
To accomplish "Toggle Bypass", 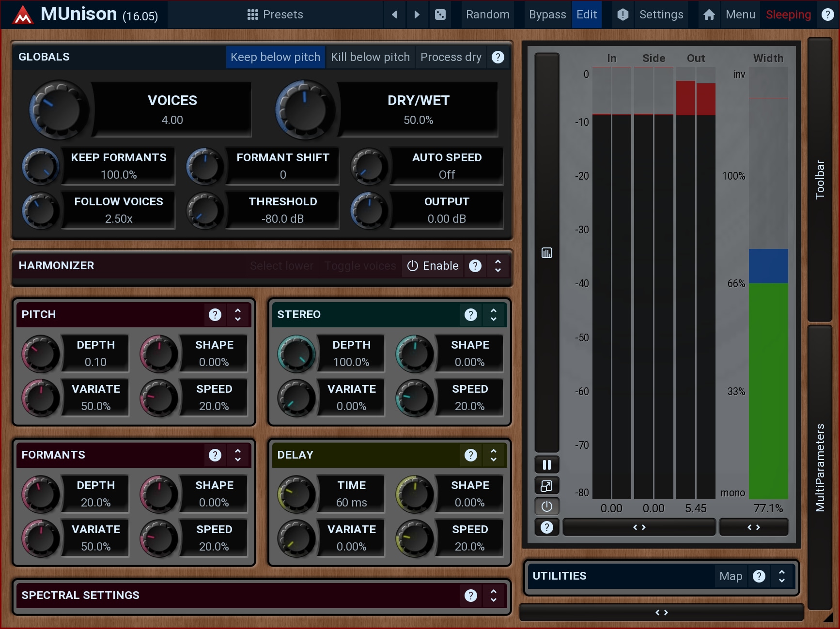I will click(x=547, y=15).
